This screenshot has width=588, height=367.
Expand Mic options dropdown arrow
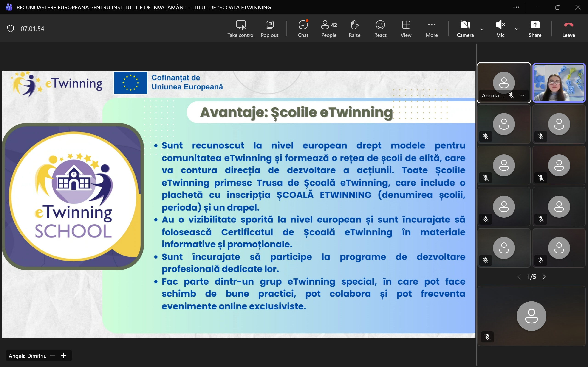coord(517,29)
